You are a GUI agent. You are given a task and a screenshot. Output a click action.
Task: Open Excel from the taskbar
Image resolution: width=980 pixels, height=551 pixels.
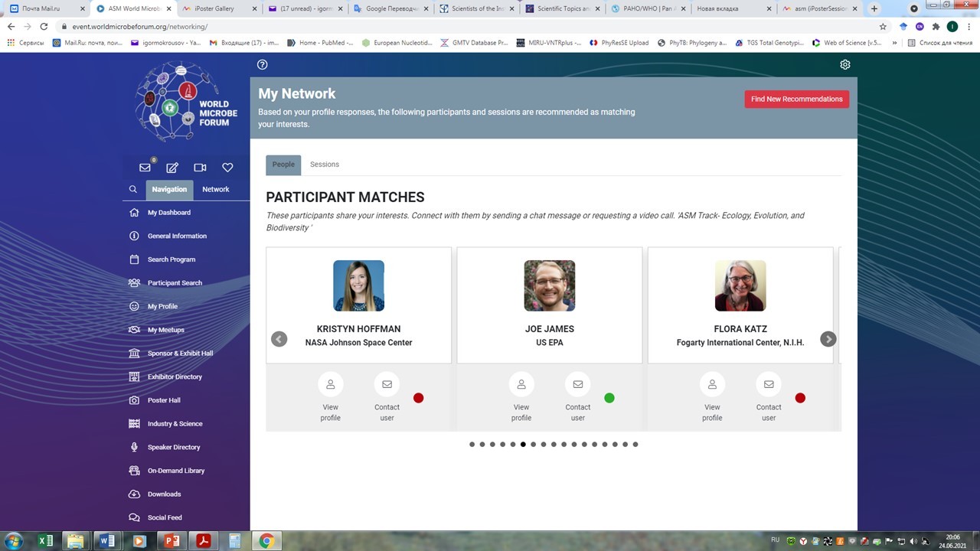(45, 541)
